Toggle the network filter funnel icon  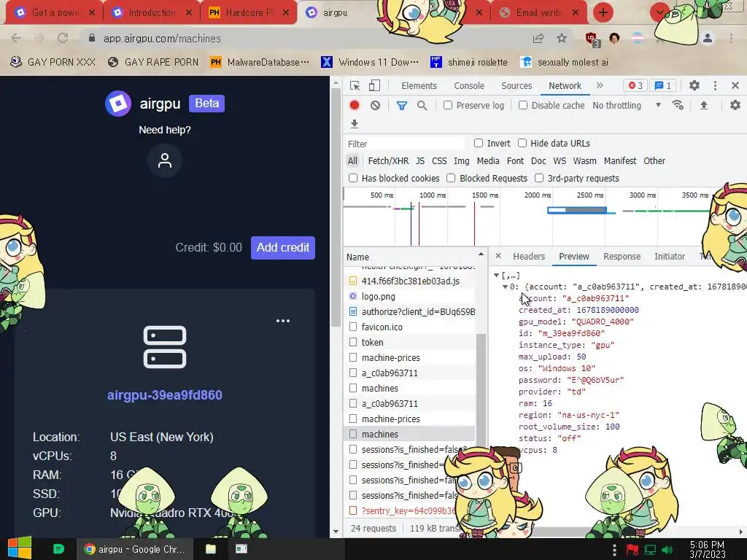click(x=402, y=105)
